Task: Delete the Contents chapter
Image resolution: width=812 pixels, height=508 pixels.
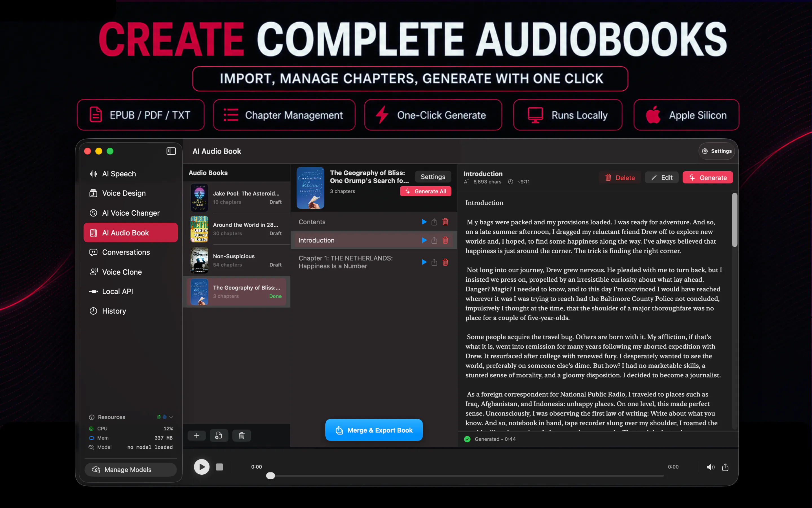Action: click(445, 222)
